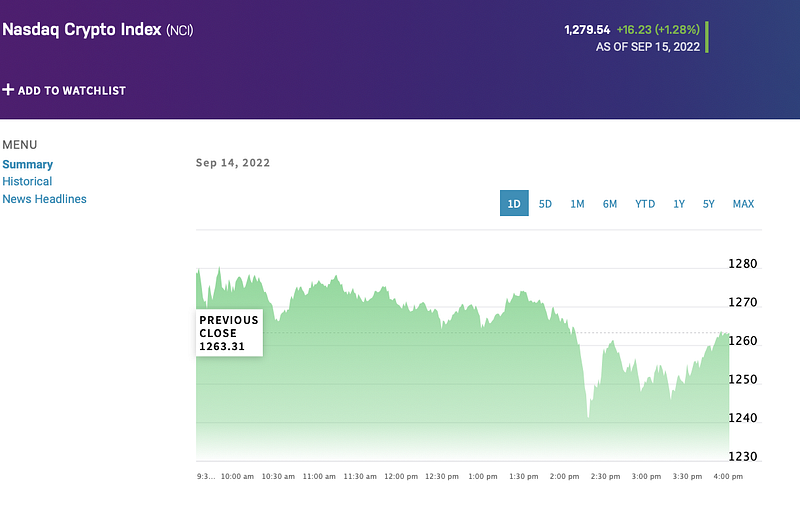
Task: Select the MAX chart range
Action: point(743,204)
